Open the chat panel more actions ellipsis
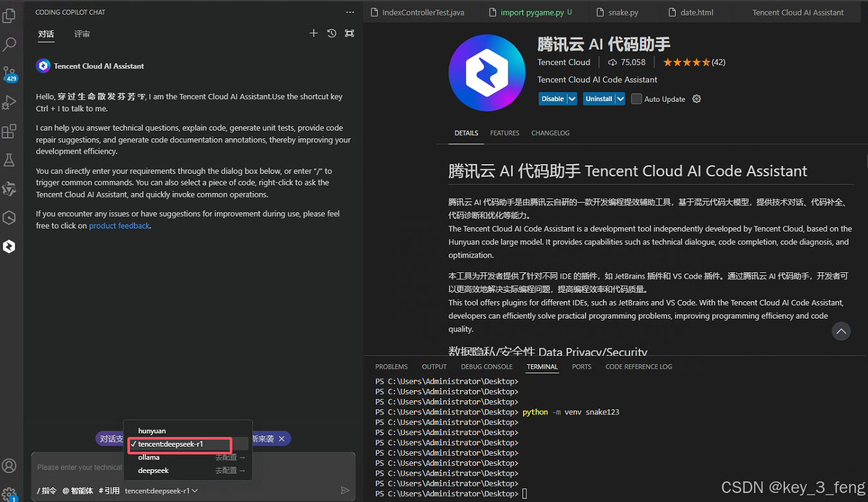 click(x=350, y=12)
